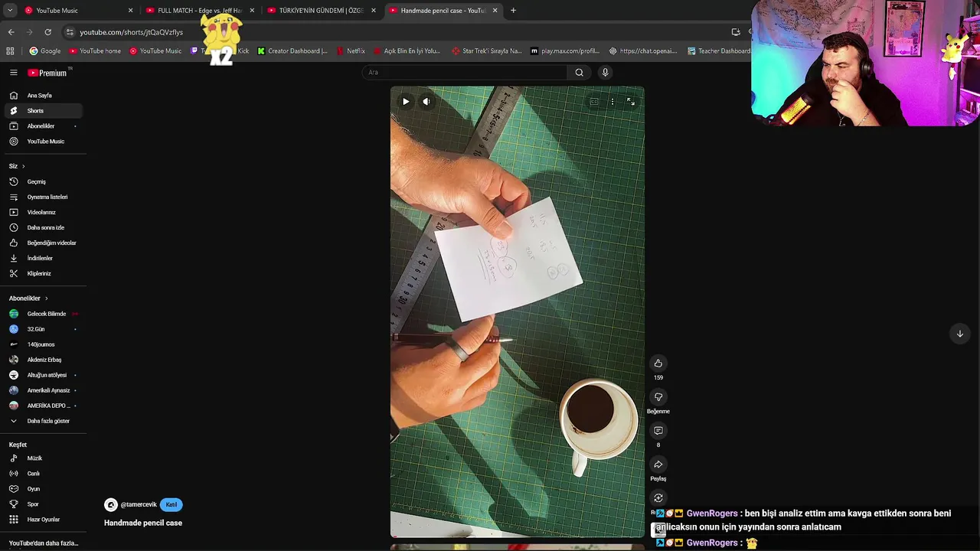Viewport: 980px width, 551px height.
Task: Open the YouTube hamburger guide menu
Action: [14, 73]
